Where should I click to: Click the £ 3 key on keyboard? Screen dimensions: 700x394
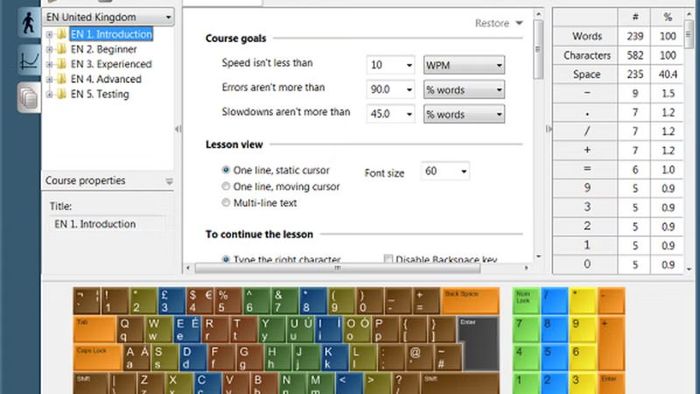click(x=171, y=301)
